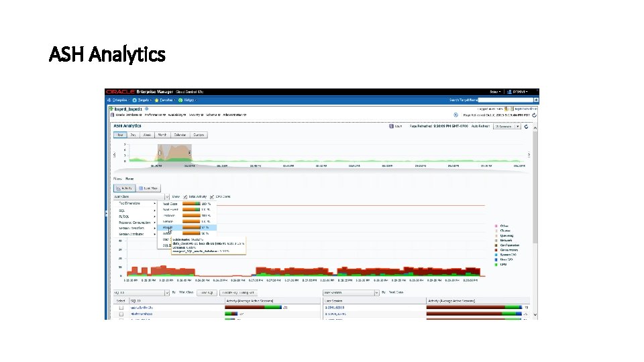The width and height of the screenshot is (644, 362).
Task: Click the right handle of time selector
Action: (x=189, y=153)
